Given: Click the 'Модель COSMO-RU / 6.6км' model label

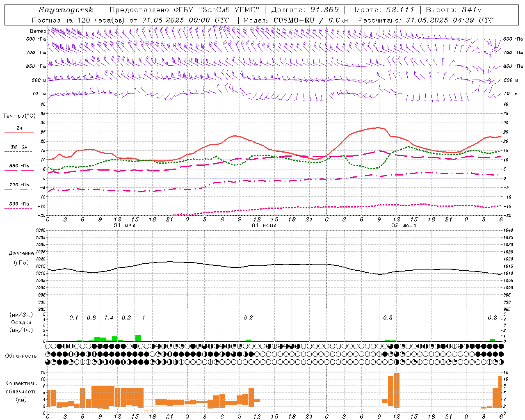Looking at the screenshot, I should pos(296,20).
